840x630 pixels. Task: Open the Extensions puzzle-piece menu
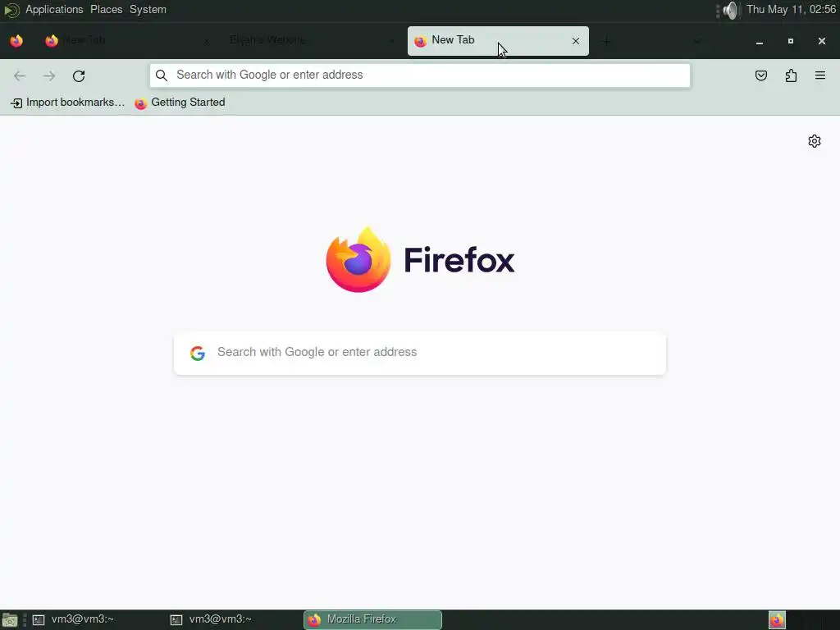point(792,75)
